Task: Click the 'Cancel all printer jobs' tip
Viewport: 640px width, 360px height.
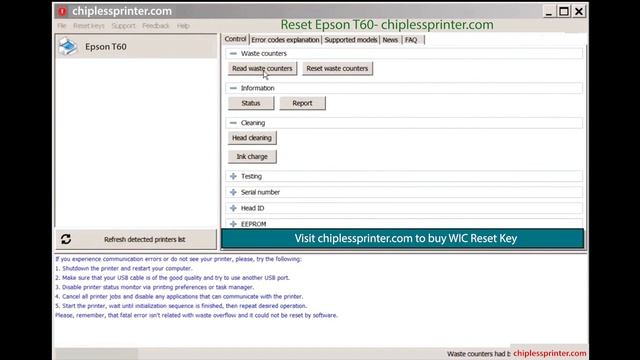Action: (179, 297)
